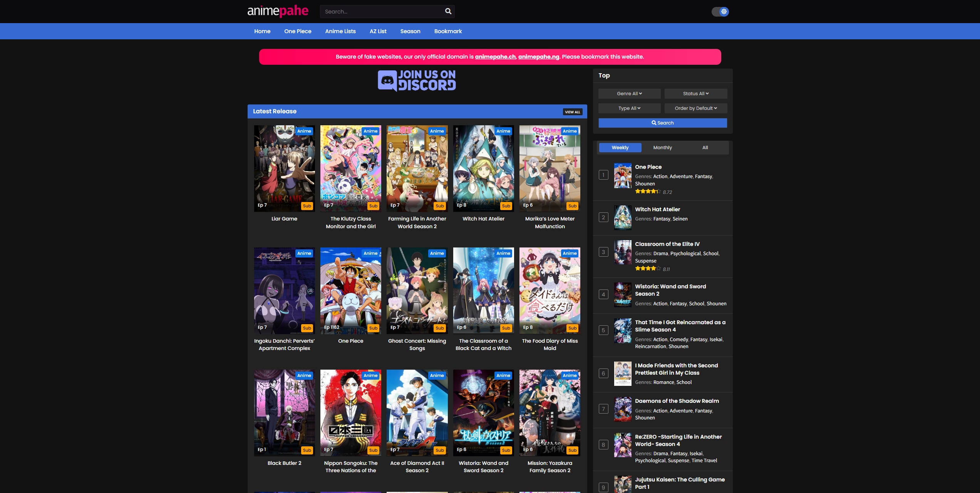Click rank number 1 box in Top list
This screenshot has width=980, height=493.
[x=603, y=175]
